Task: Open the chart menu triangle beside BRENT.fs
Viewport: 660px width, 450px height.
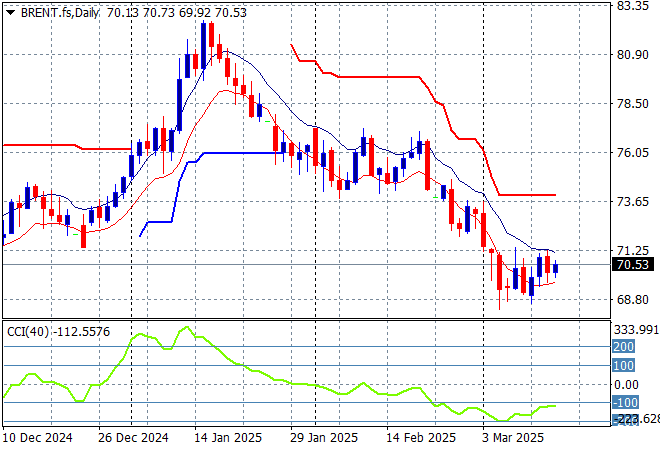Action: click(11, 13)
